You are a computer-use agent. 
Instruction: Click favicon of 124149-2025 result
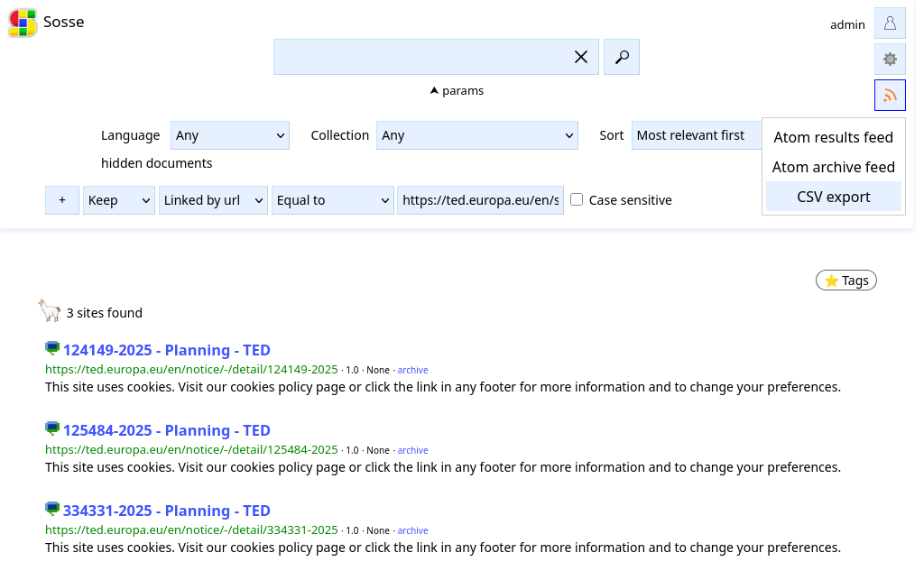coord(52,348)
